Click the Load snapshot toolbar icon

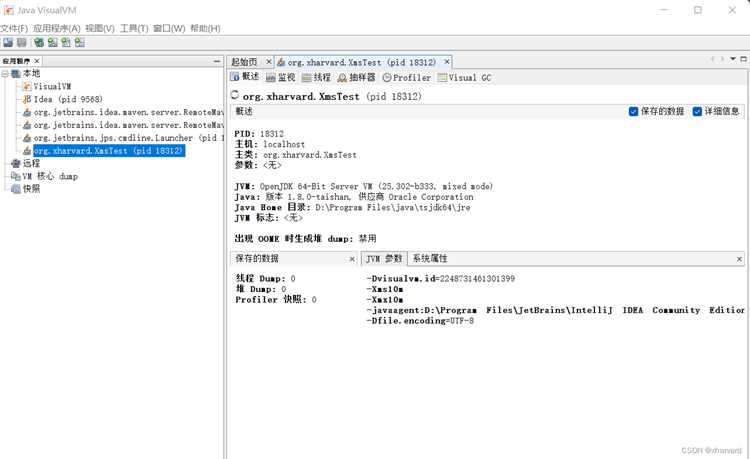click(8, 43)
